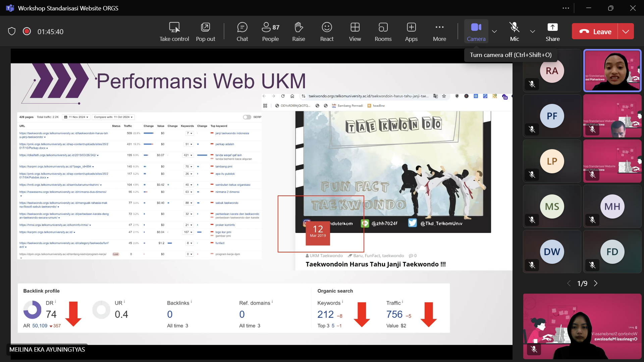The image size is (644, 362).
Task: Open the Rooms breakout panel
Action: coord(383,31)
